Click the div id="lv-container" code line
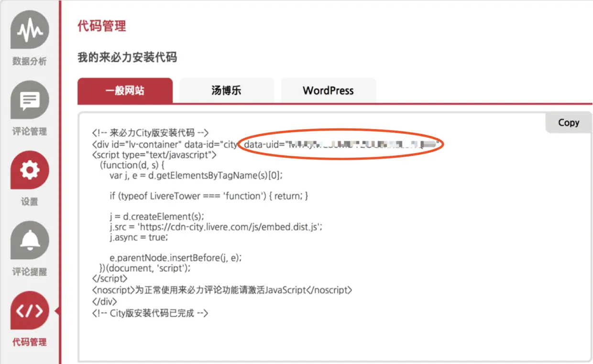593x364 pixels. point(265,144)
